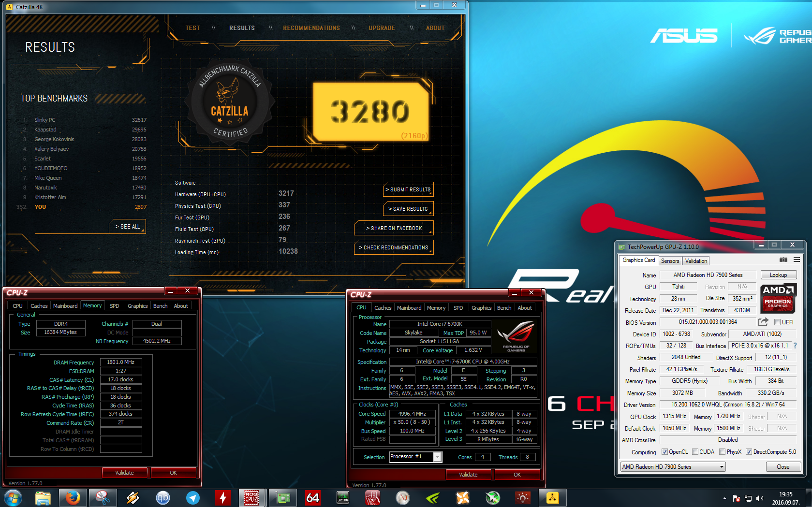Click bus interface question mark in GPU-Z
The image size is (812, 507).
(795, 346)
